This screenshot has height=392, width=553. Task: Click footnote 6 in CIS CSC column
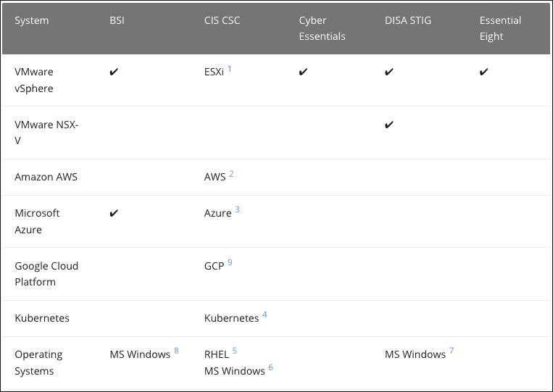[x=271, y=367]
